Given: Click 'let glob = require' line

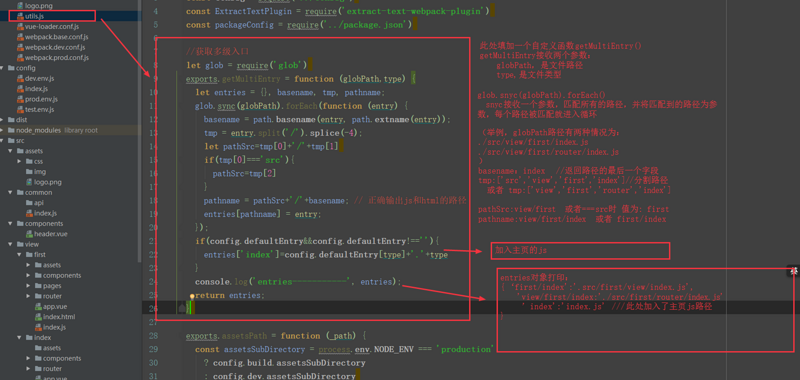Looking at the screenshot, I should pos(246,65).
